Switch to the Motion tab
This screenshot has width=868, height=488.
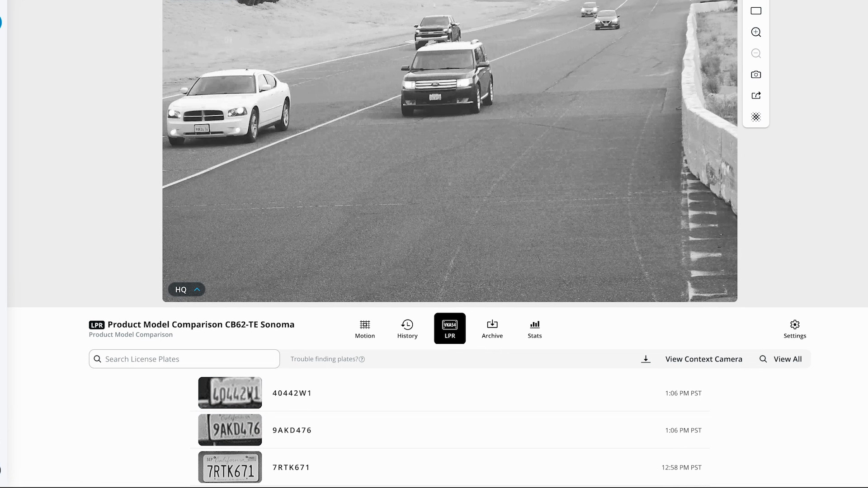pyautogui.click(x=364, y=328)
